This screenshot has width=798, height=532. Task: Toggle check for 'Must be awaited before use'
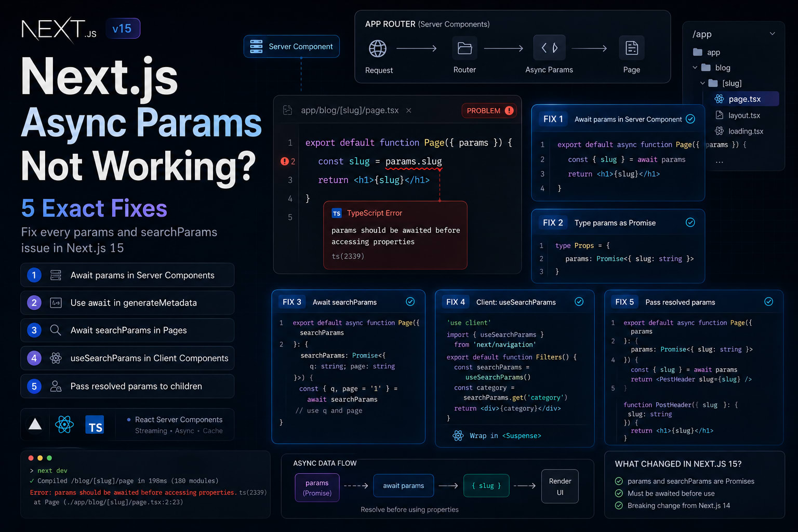pyautogui.click(x=619, y=493)
